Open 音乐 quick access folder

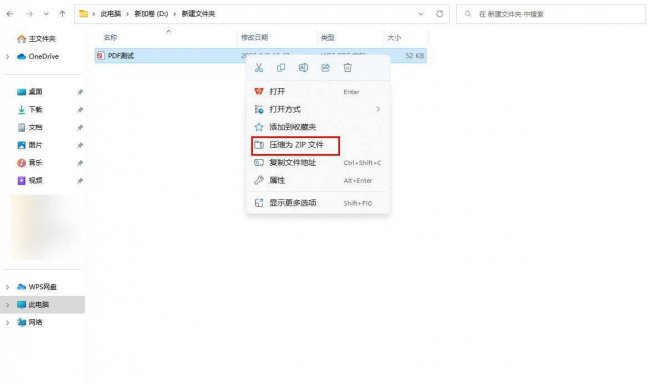[35, 163]
